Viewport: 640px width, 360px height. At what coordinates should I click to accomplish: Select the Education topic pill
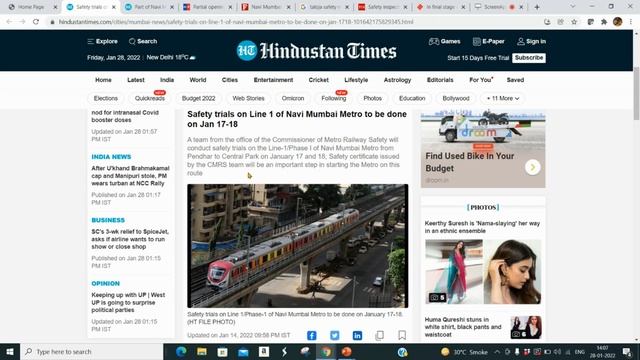point(412,98)
